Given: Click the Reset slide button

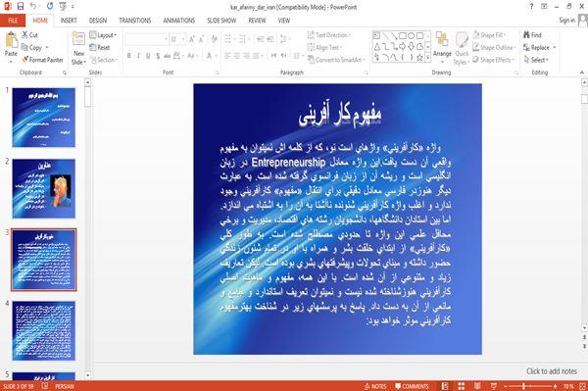Looking at the screenshot, I should click(100, 48).
